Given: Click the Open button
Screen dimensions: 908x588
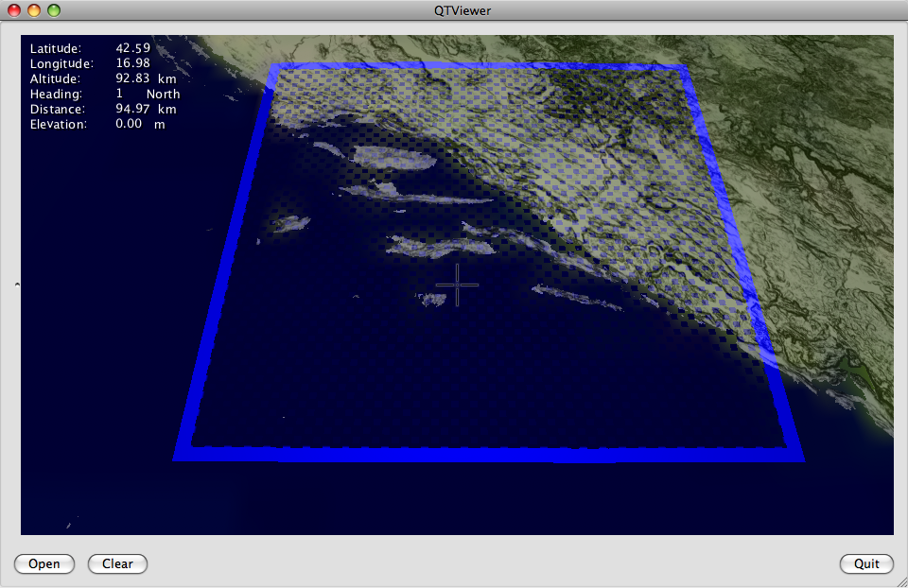Looking at the screenshot, I should (44, 563).
